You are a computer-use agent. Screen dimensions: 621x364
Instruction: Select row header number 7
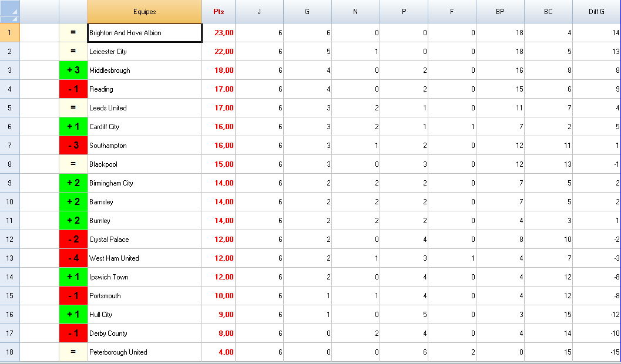9,146
